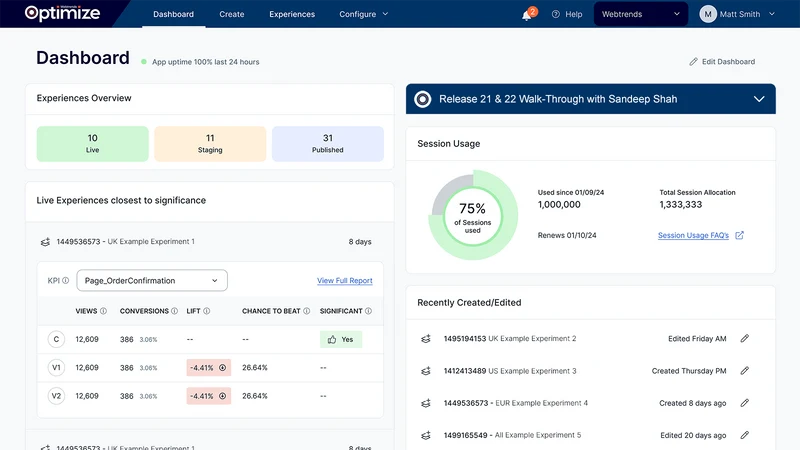Image resolution: width=800 pixels, height=450 pixels.
Task: Click the 75% session usage donut chart
Action: [x=473, y=215]
